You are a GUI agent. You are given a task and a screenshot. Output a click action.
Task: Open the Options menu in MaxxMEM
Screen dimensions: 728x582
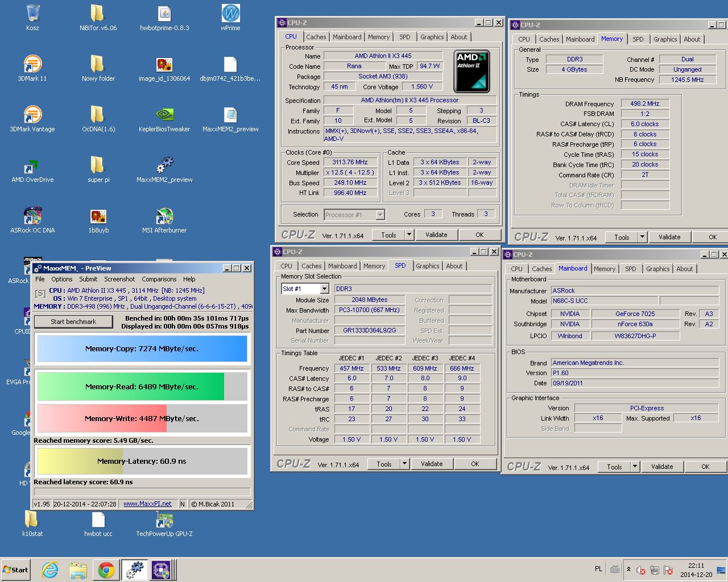[62, 279]
